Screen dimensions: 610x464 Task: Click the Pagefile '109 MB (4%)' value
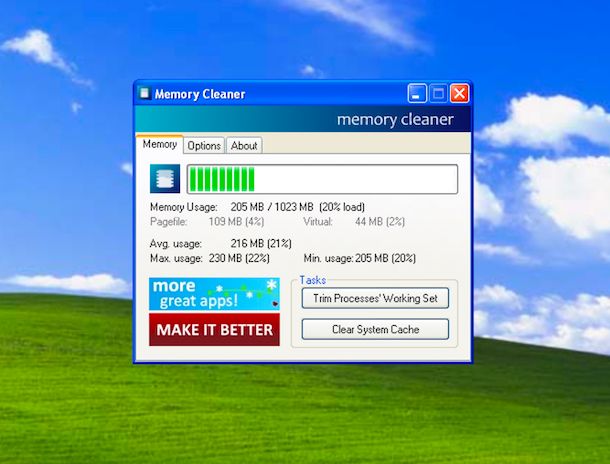[237, 222]
